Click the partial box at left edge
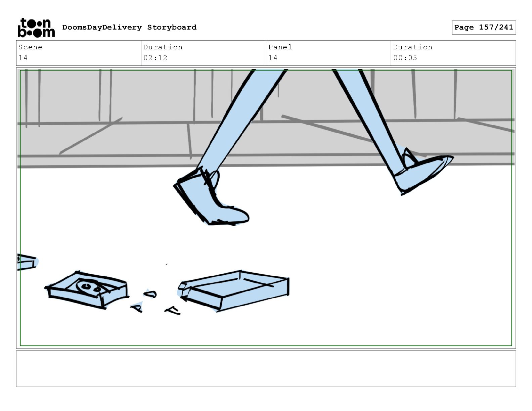 (x=28, y=262)
